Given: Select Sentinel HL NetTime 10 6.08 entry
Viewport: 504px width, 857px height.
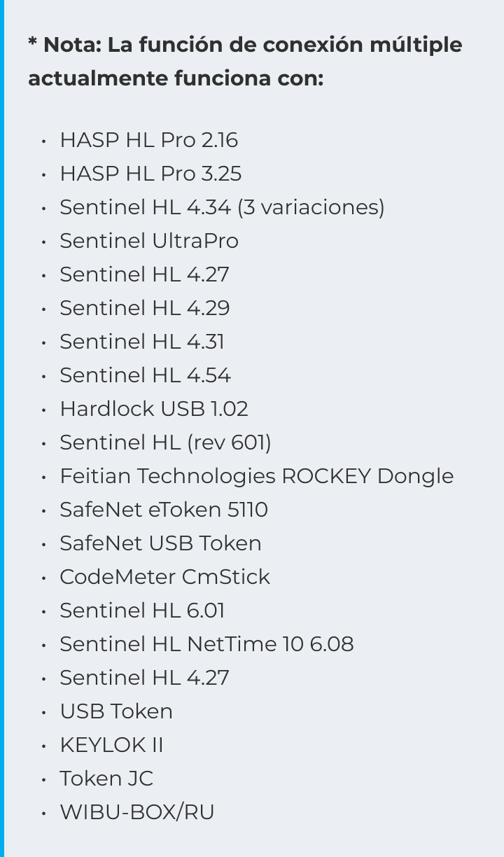Looking at the screenshot, I should [x=206, y=644].
